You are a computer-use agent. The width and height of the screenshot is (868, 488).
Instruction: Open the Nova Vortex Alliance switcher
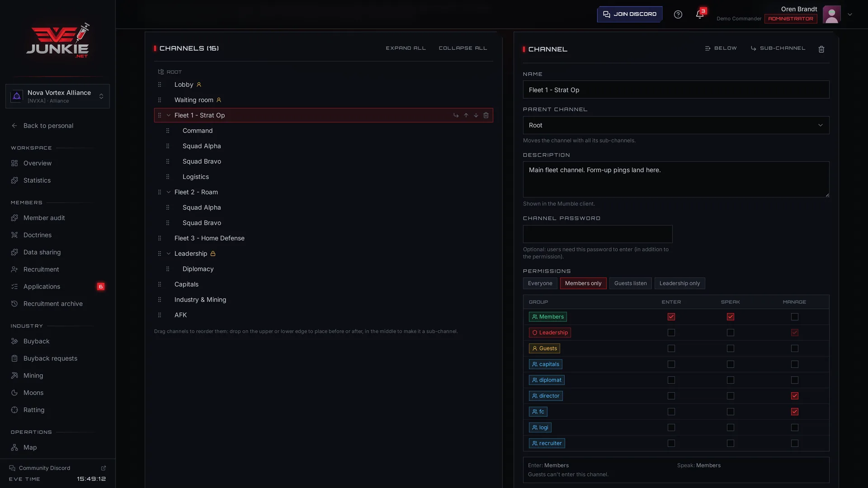point(57,96)
